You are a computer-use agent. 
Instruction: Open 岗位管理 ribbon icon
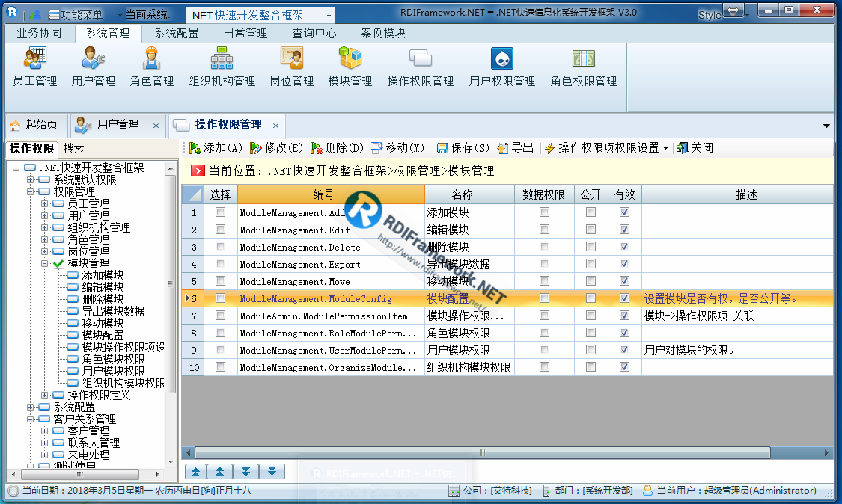(292, 67)
